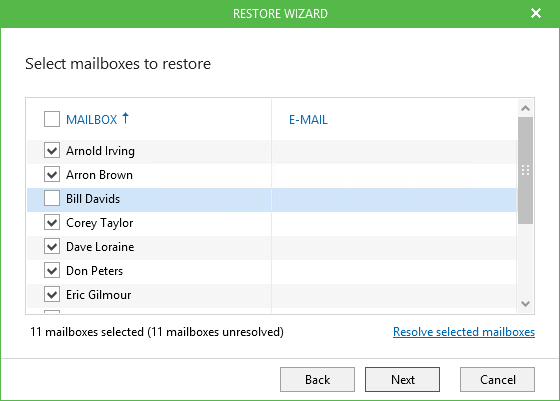
Task: Click the scrollbar up arrow
Action: (x=525, y=108)
